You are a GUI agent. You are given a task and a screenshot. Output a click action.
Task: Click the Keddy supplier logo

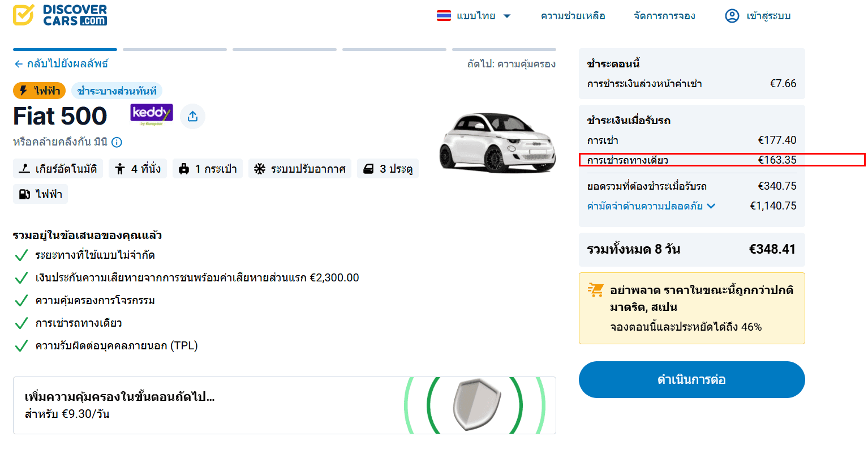[x=152, y=115]
